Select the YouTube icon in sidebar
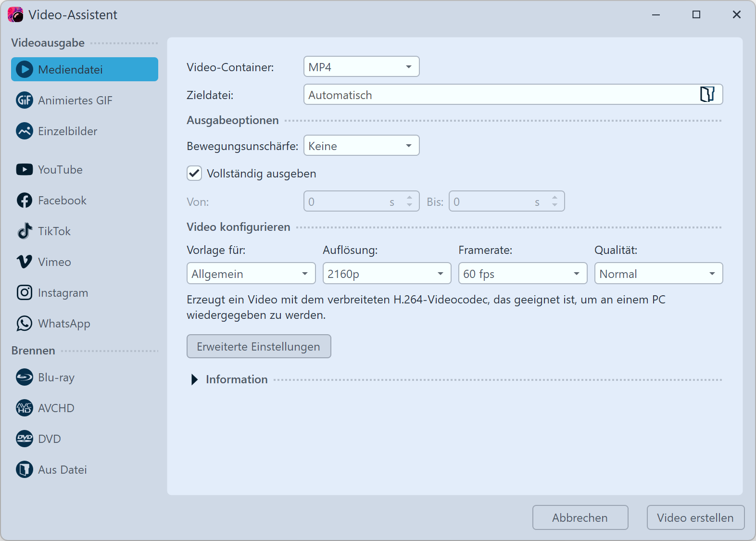Image resolution: width=756 pixels, height=541 pixels. pyautogui.click(x=25, y=170)
